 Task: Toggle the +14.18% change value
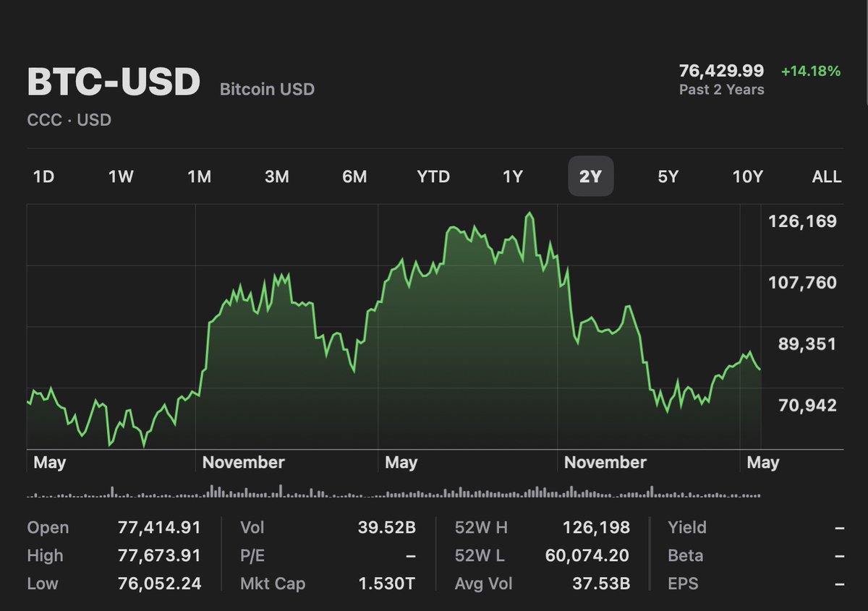811,71
